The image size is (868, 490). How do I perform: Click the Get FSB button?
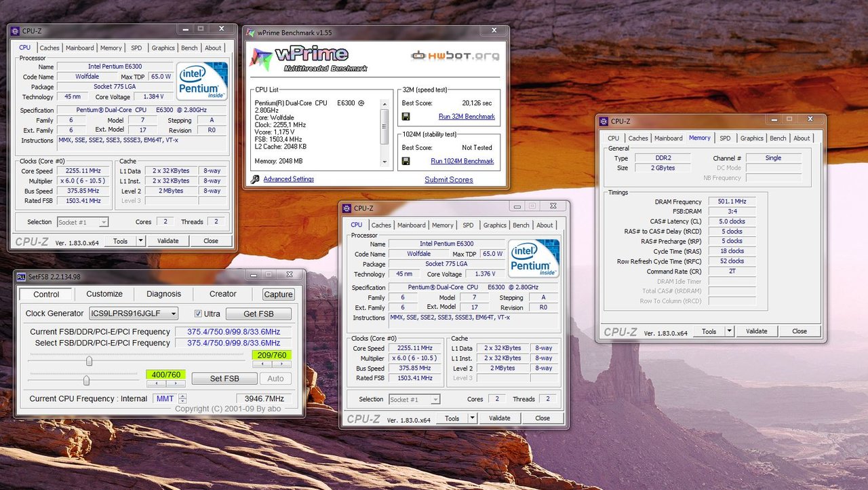click(258, 314)
